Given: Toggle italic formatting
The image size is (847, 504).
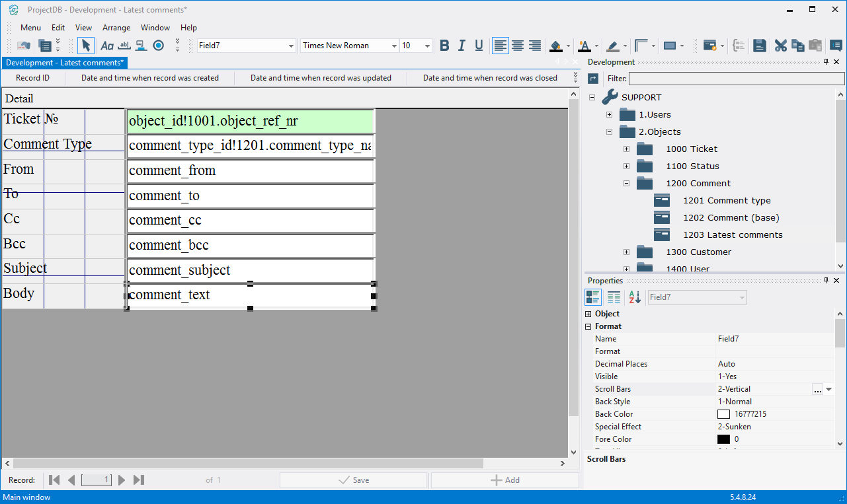Looking at the screenshot, I should (462, 46).
